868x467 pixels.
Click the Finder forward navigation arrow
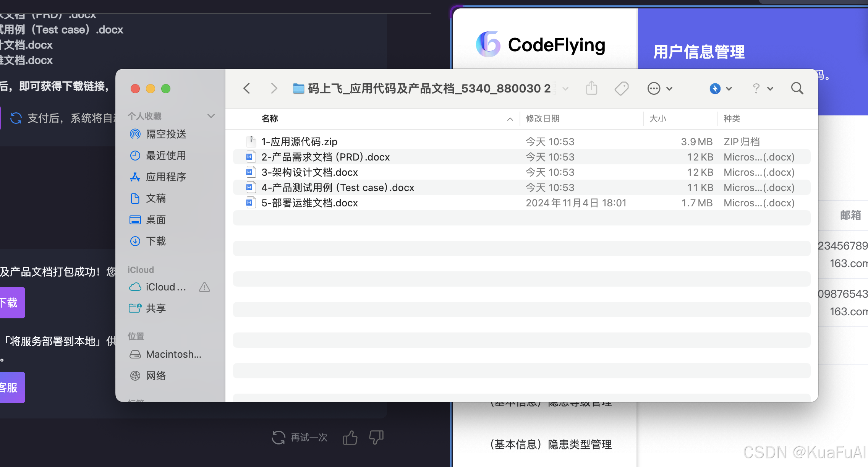274,88
